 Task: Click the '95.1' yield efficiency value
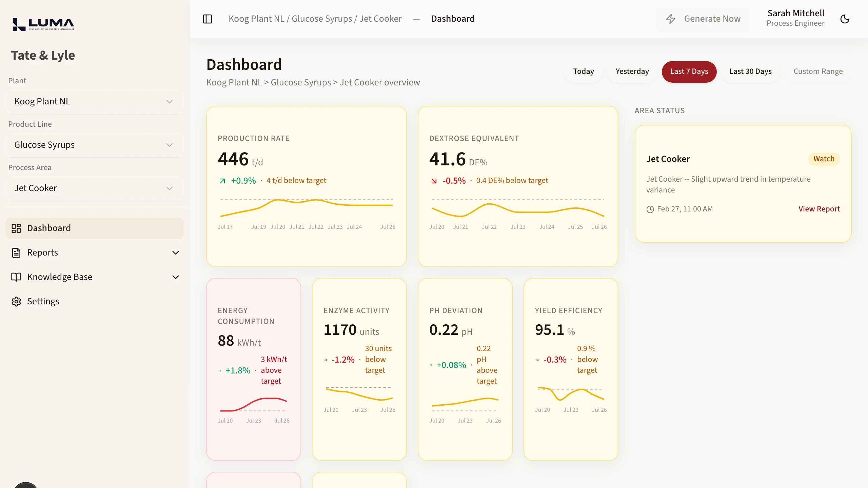[549, 330]
